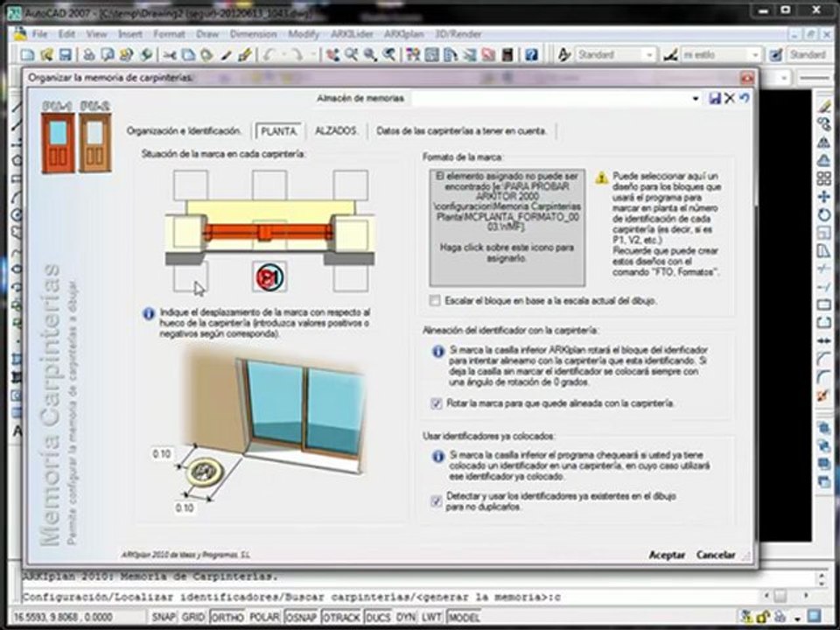Viewport: 840px width, 630px height.
Task: Select top-right mark position box
Action: click(x=351, y=185)
